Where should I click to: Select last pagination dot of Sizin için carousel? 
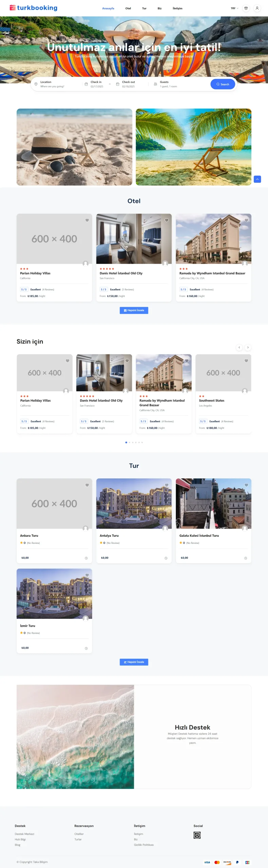[142, 442]
